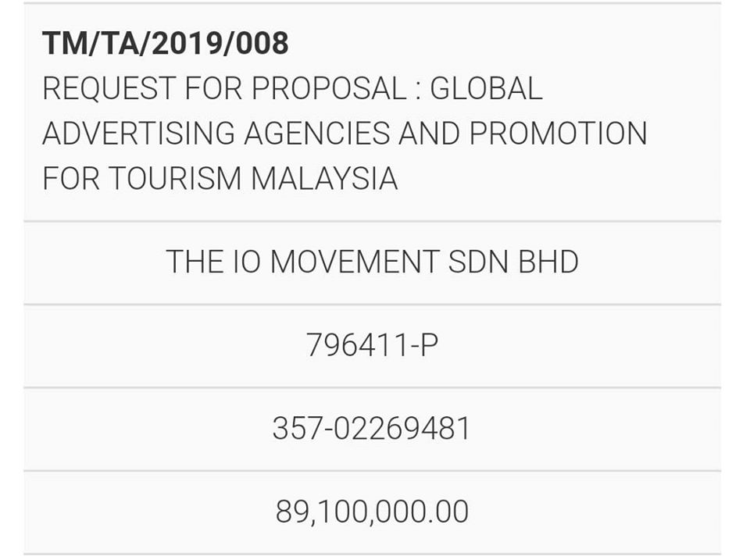750x560 pixels.
Task: Select the word REQUEST in the title
Action: tap(109, 89)
